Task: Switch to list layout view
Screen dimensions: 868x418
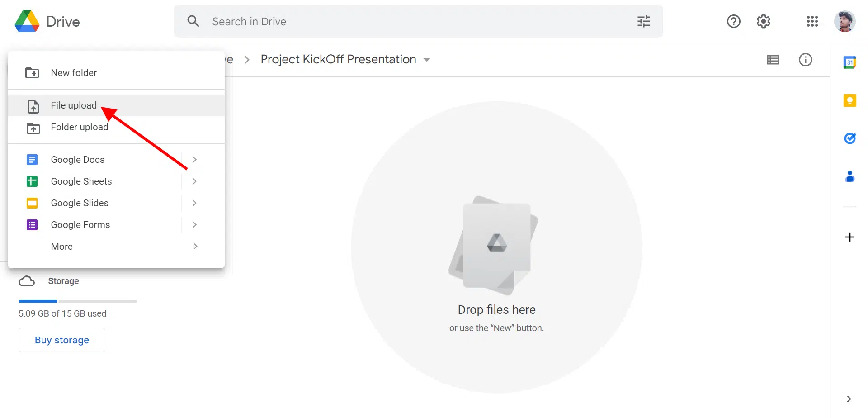Action: coord(773,60)
